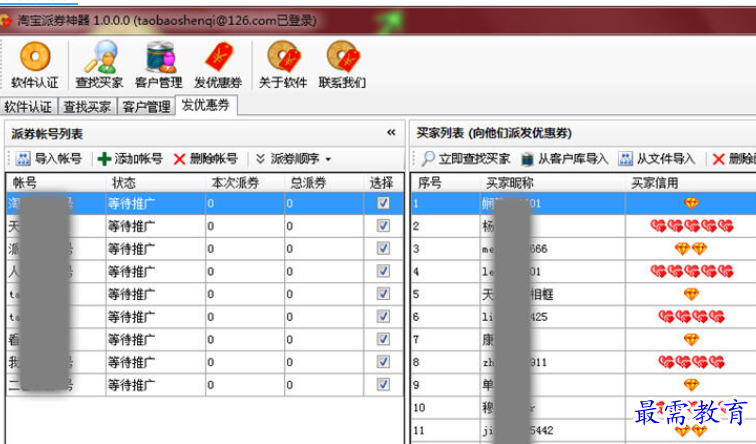Toggle checkbox in second account row

[x=383, y=225]
